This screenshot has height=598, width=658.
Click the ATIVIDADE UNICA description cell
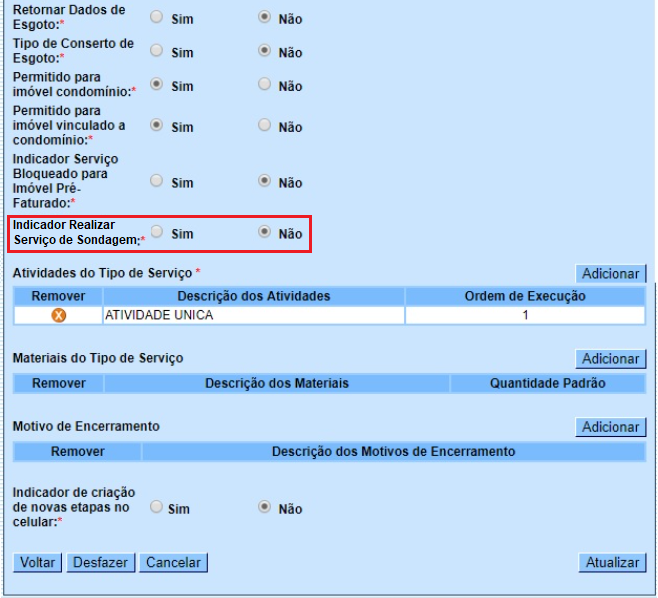[254, 315]
